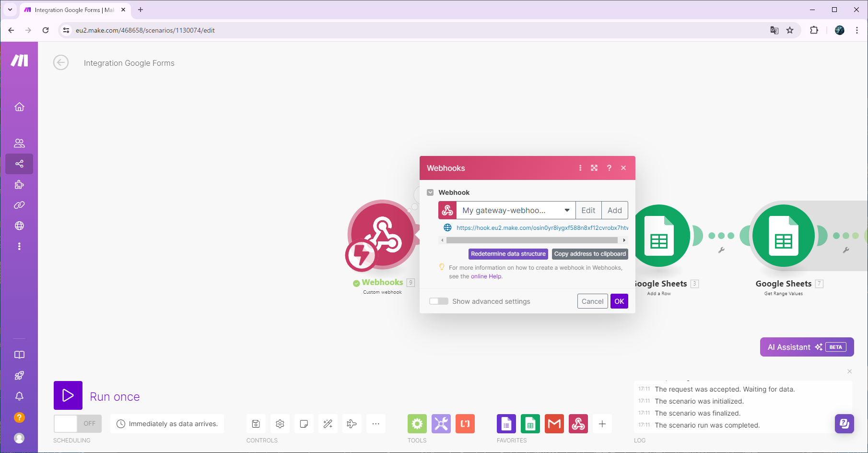Close the Webhooks dialog
This screenshot has height=453, width=868.
tap(623, 168)
